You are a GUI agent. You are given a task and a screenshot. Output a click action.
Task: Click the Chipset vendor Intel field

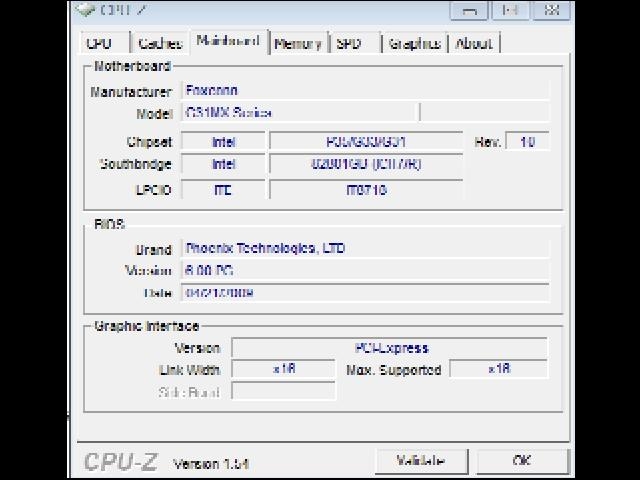point(223,142)
